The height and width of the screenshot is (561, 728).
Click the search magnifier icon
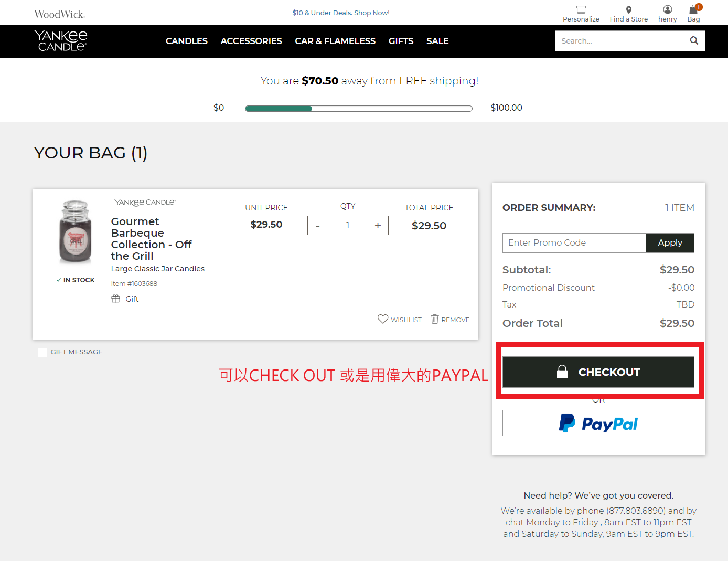pyautogui.click(x=694, y=41)
